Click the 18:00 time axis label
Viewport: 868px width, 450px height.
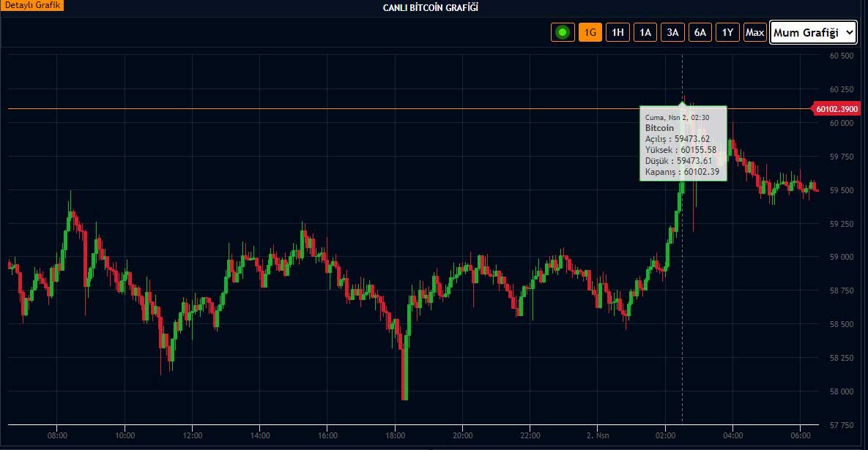coord(396,435)
